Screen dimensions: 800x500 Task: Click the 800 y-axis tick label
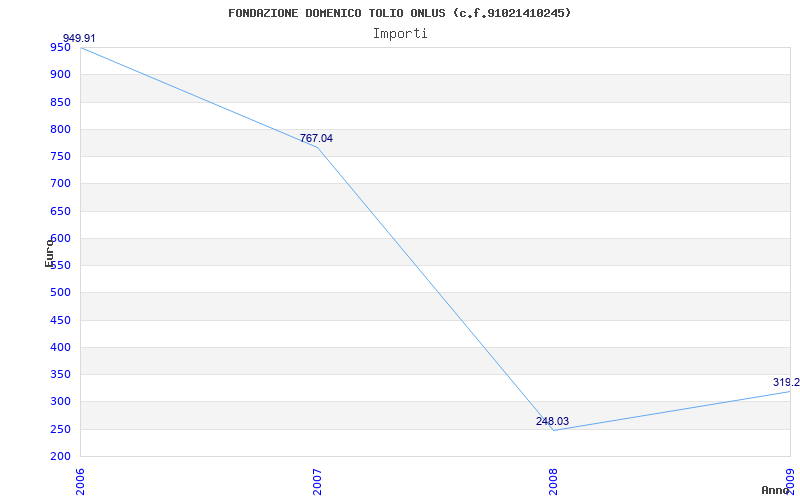click(x=60, y=129)
